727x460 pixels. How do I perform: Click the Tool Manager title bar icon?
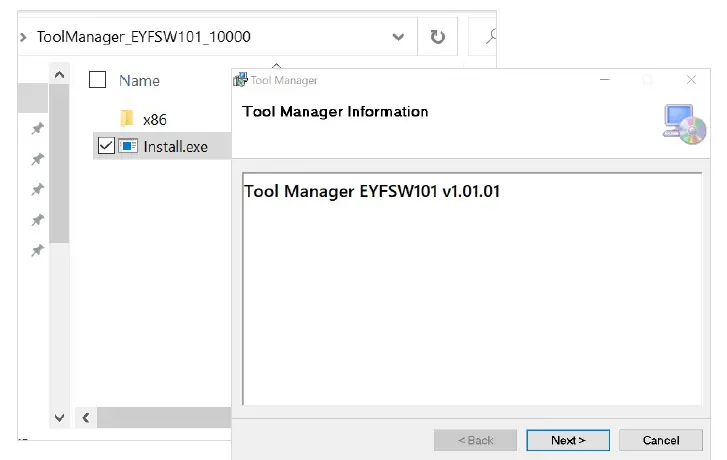pyautogui.click(x=240, y=80)
